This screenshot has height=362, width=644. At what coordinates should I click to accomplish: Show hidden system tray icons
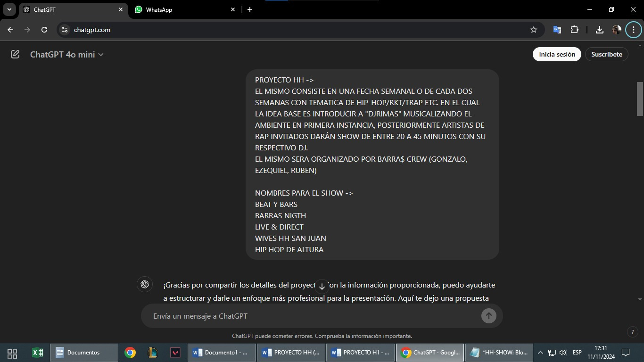pyautogui.click(x=540, y=353)
